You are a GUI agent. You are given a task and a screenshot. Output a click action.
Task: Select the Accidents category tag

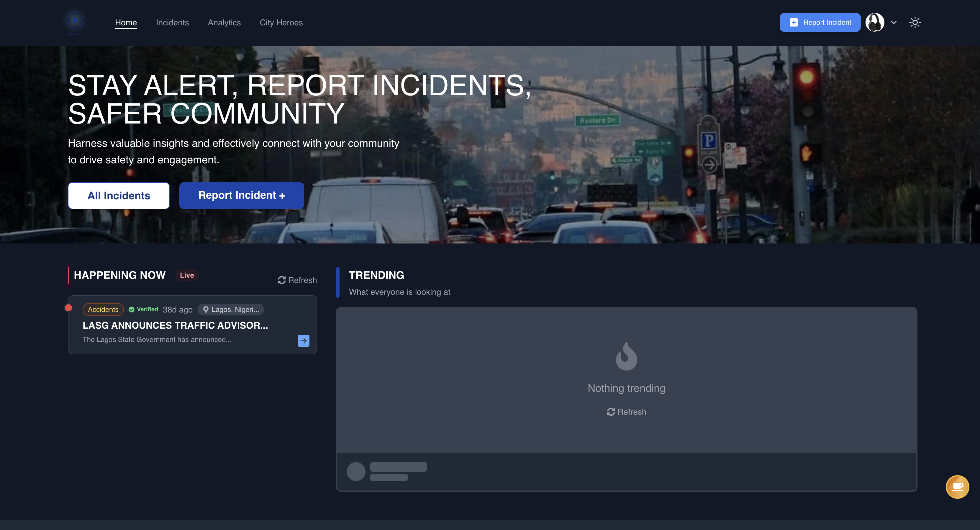click(103, 310)
